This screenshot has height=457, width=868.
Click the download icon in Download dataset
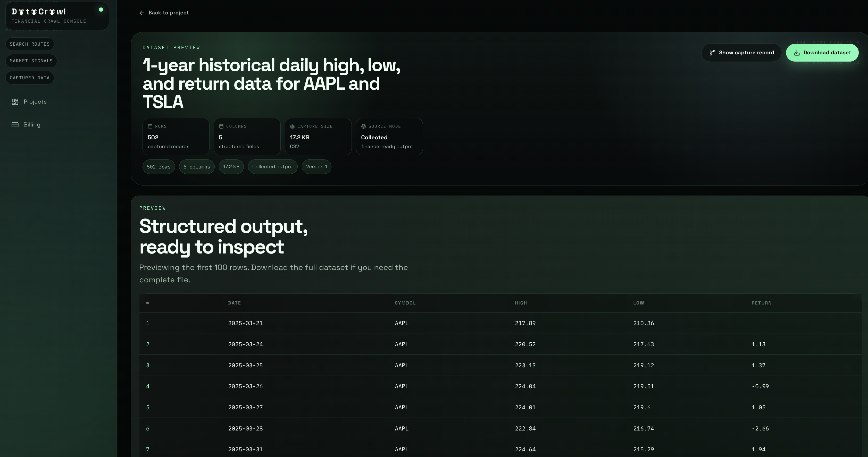[x=797, y=53]
